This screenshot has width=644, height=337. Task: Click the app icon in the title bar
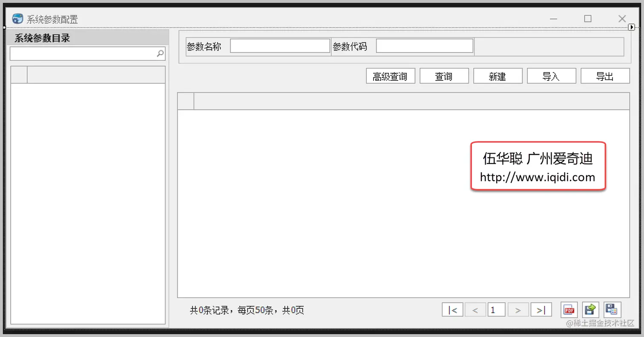[x=17, y=19]
